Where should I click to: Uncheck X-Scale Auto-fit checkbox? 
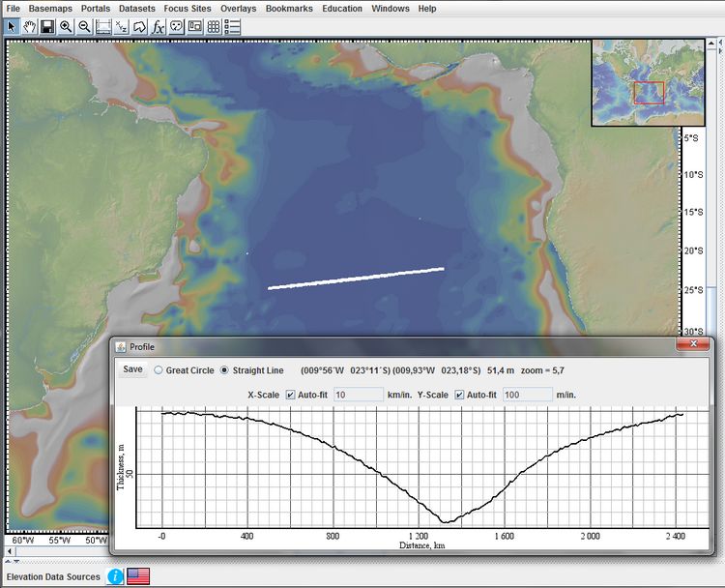click(x=290, y=395)
